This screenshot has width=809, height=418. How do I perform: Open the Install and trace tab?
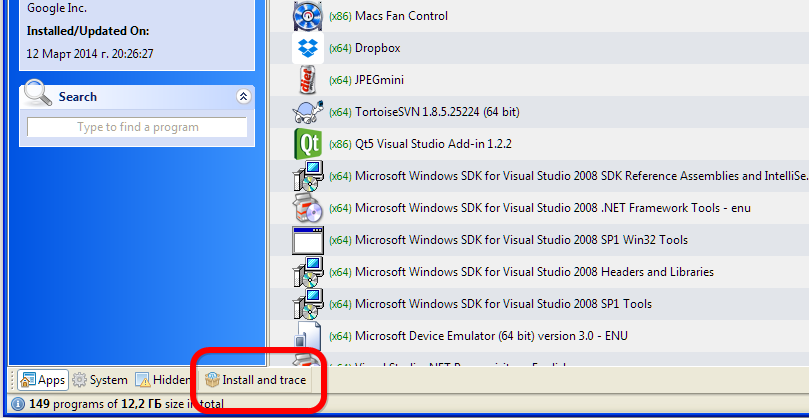(255, 380)
